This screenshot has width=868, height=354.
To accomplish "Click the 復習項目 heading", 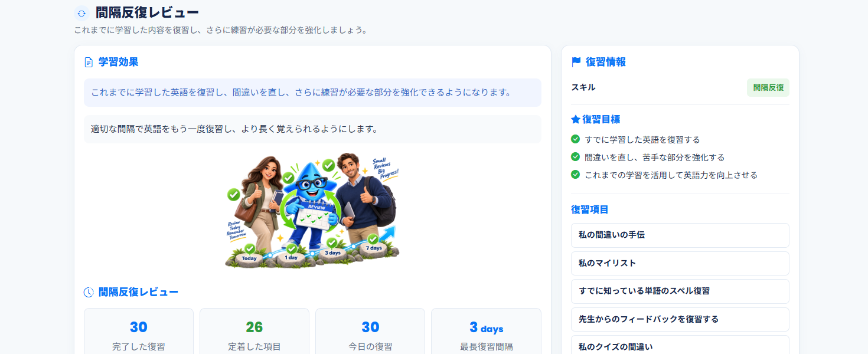I will point(590,209).
